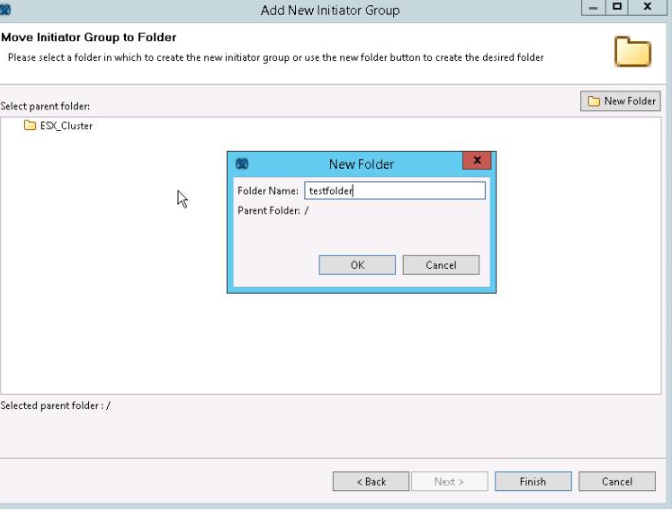Click the 'Parent Folder: /' label
The image size is (672, 511).
tap(273, 210)
